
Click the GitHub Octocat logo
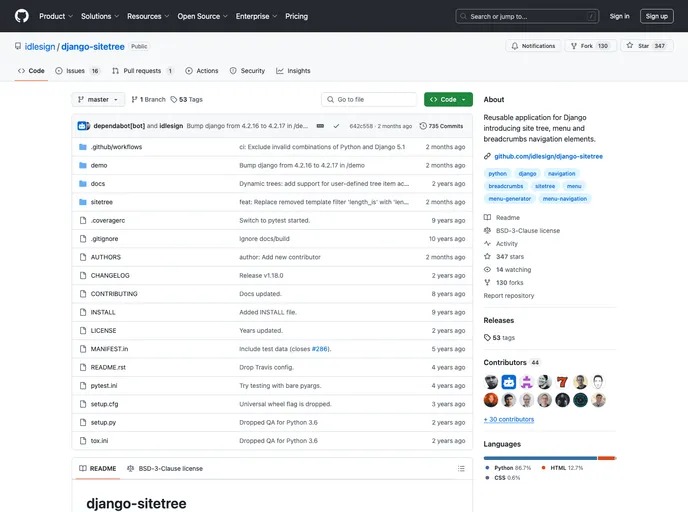click(22, 16)
